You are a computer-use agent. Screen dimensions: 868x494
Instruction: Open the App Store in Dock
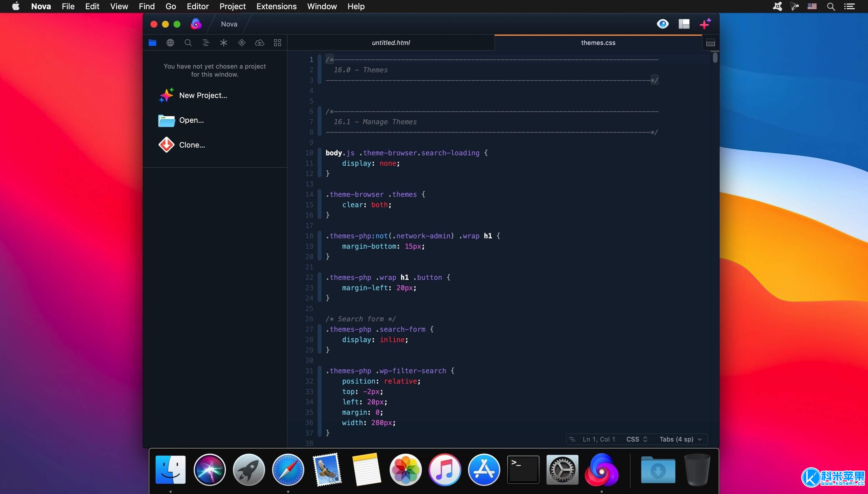(x=484, y=470)
